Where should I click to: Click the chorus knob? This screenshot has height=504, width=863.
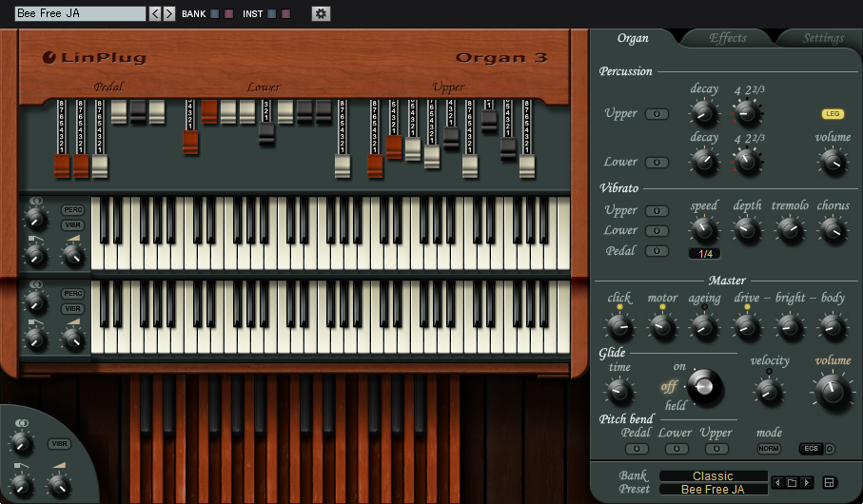coord(833,230)
